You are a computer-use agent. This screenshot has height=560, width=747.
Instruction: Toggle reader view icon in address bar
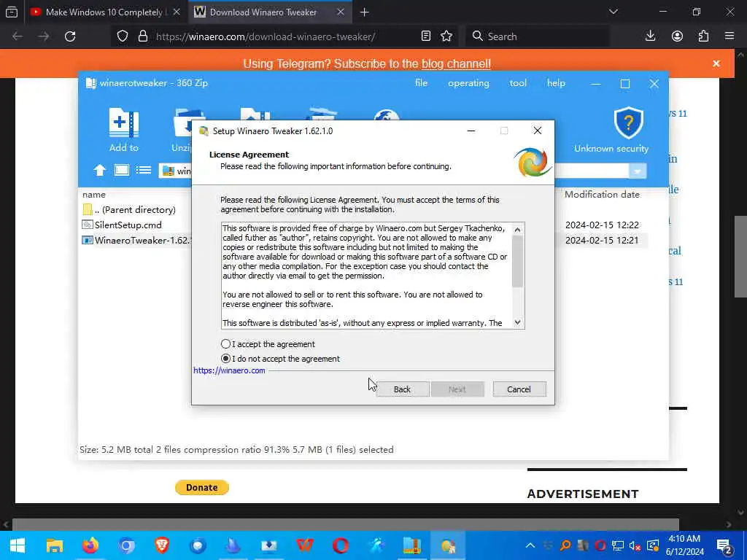pyautogui.click(x=426, y=36)
